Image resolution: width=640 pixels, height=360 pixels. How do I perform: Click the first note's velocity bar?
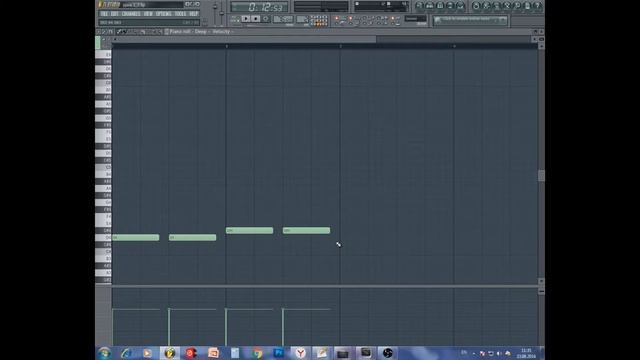pos(113,327)
